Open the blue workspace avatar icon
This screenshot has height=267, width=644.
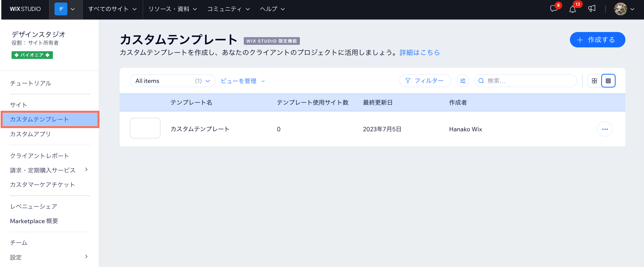61,9
